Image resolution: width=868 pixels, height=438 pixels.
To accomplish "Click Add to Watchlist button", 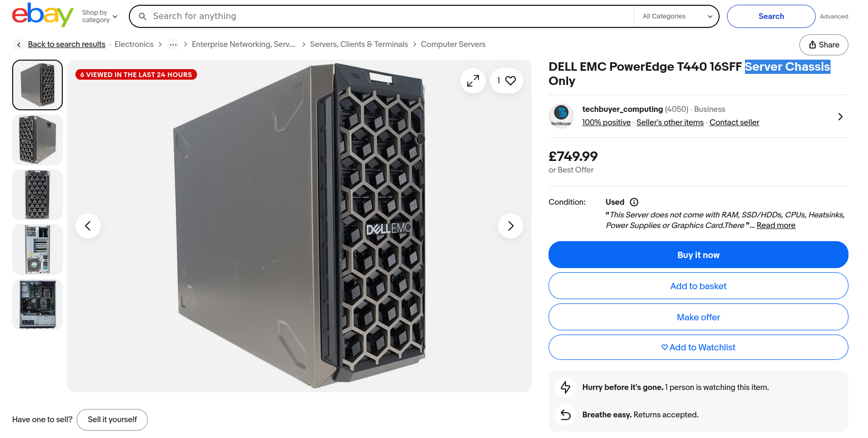I will pos(699,347).
